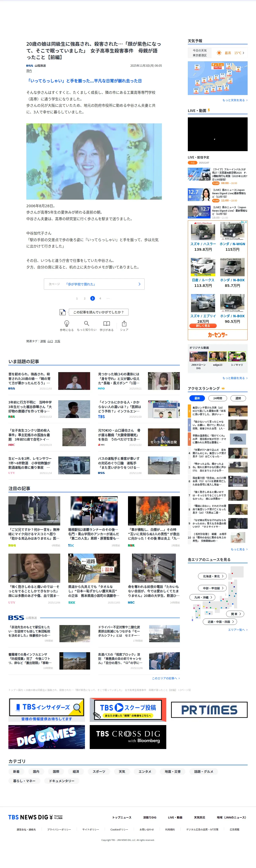Click the もっと知りたい magnifier icon
This screenshot has width=256, height=868.
click(87, 323)
